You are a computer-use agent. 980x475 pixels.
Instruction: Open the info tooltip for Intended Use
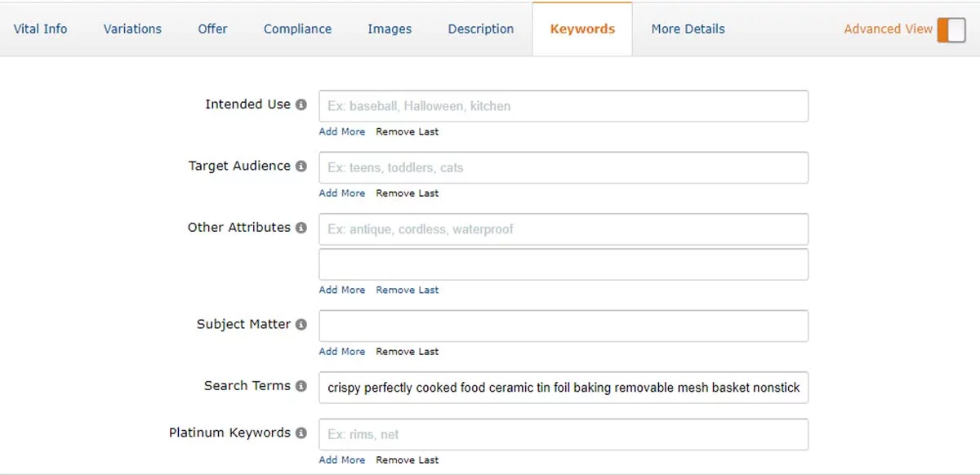(x=301, y=104)
